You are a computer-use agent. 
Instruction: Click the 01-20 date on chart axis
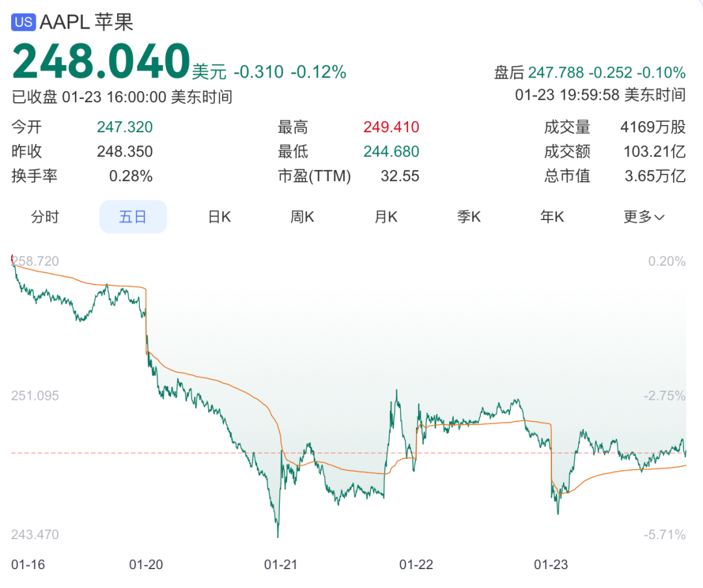(146, 565)
